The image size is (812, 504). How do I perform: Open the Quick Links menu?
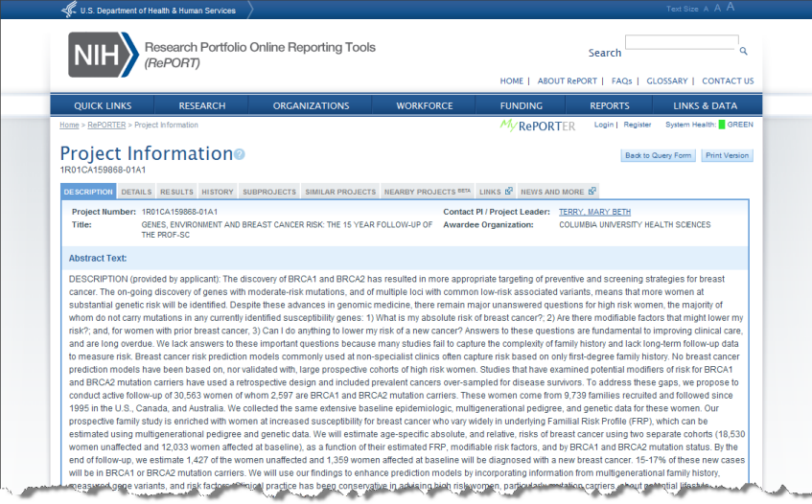[x=103, y=105]
